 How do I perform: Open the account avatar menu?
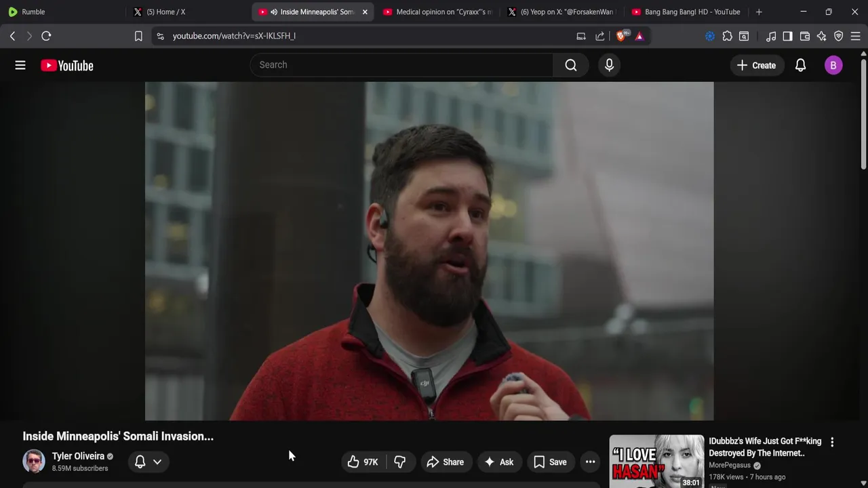pos(833,65)
